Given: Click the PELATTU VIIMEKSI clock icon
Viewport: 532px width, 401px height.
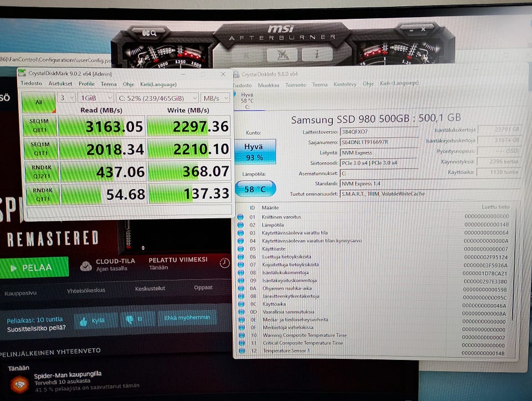Looking at the screenshot, I should click(x=224, y=263).
